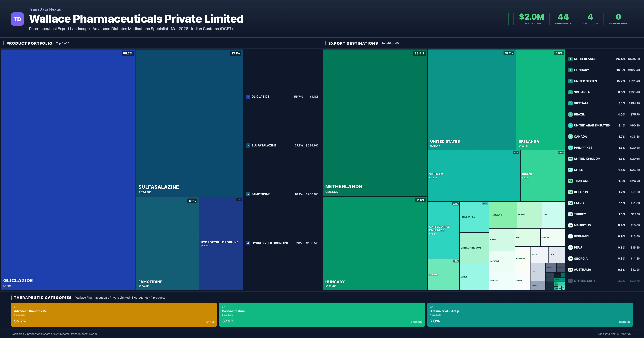Click the Hydroxychloroquine rank 4 badge
This screenshot has width=644, height=338.
pyautogui.click(x=248, y=243)
